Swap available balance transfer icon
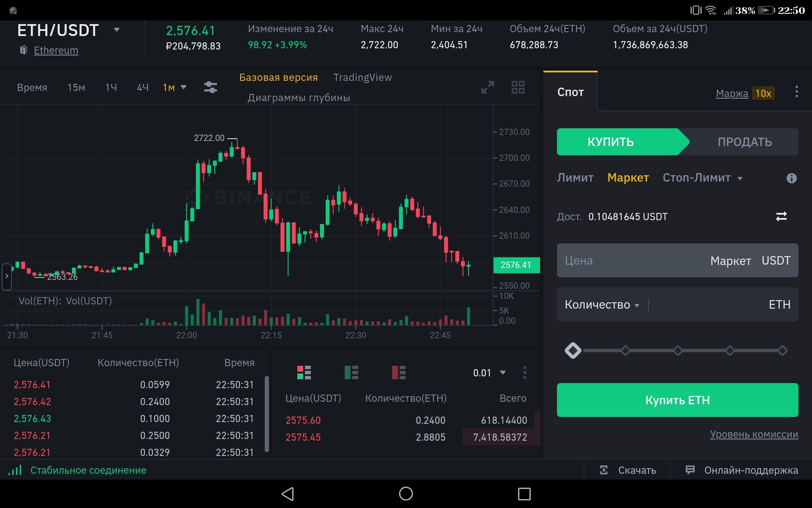This screenshot has height=508, width=812. click(x=781, y=216)
